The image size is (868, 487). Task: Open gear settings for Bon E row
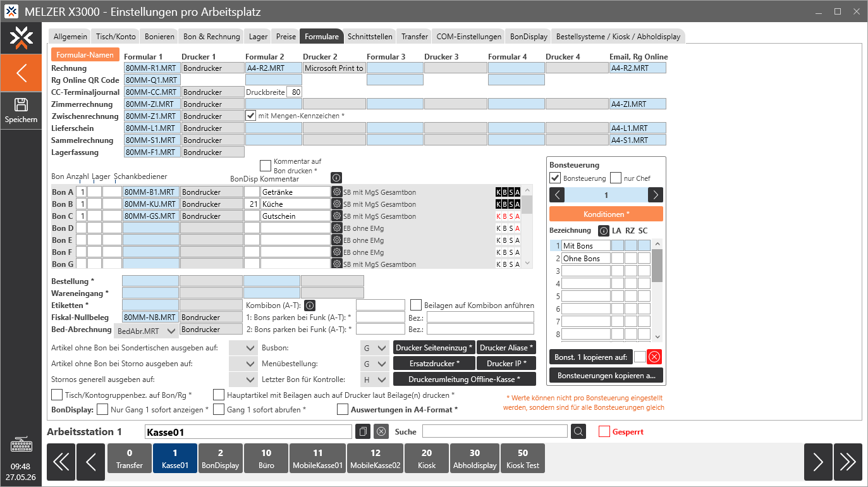point(336,240)
